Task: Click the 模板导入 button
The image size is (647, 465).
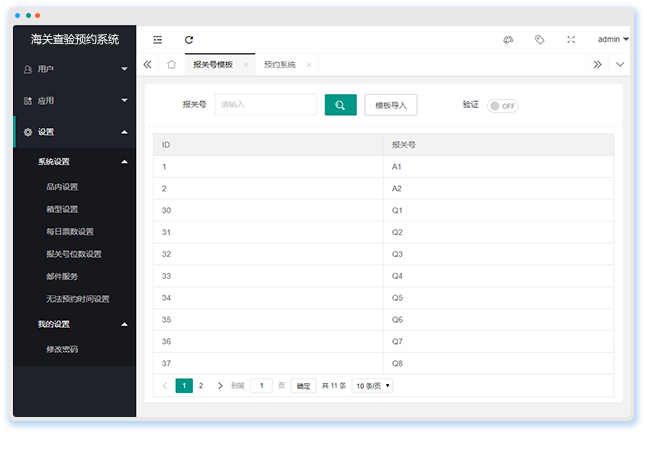Action: [x=391, y=105]
